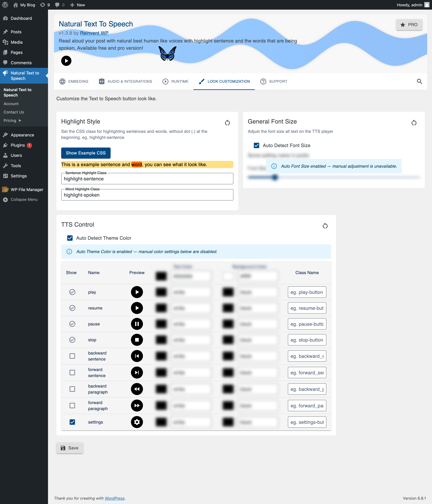This screenshot has height=504, width=432.
Task: Click the forward sentence preview icon
Action: tap(137, 373)
